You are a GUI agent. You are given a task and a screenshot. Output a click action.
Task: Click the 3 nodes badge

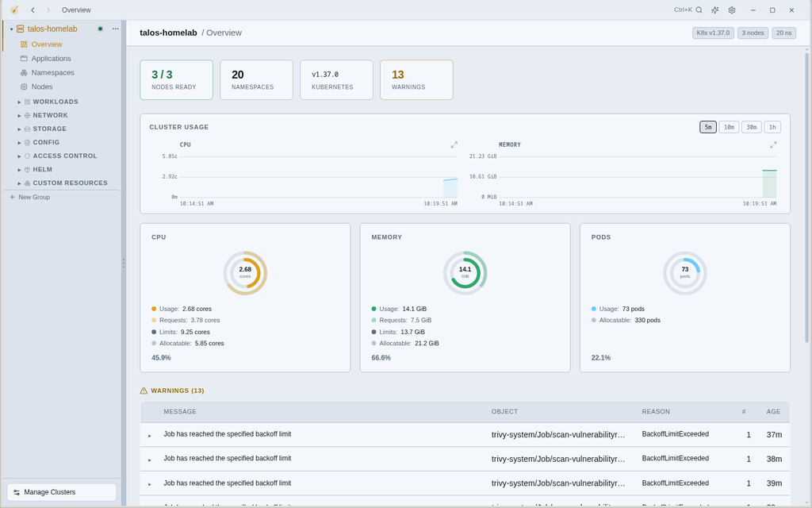[753, 33]
